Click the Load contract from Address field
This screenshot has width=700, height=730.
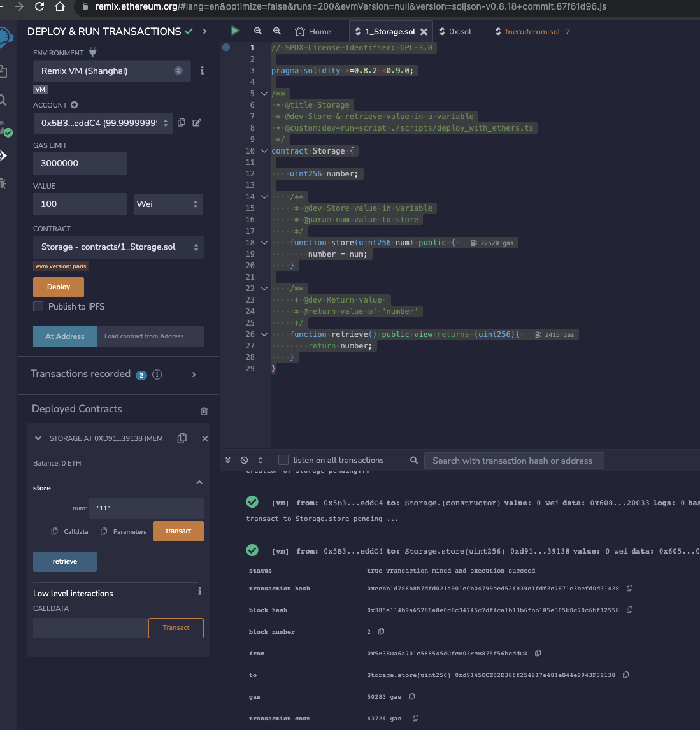(x=150, y=336)
